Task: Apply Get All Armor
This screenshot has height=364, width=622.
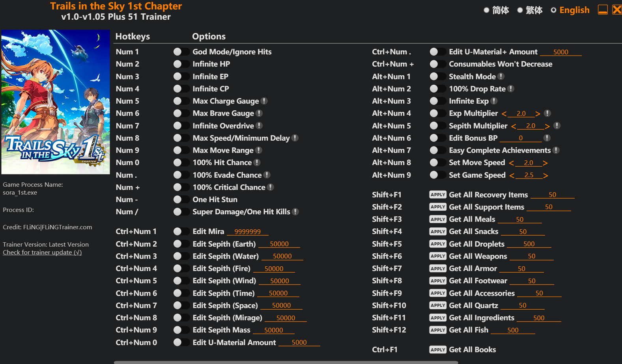Action: tap(438, 268)
